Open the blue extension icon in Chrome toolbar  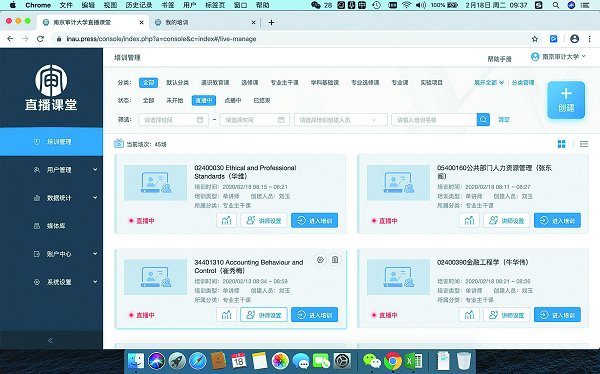[553, 39]
